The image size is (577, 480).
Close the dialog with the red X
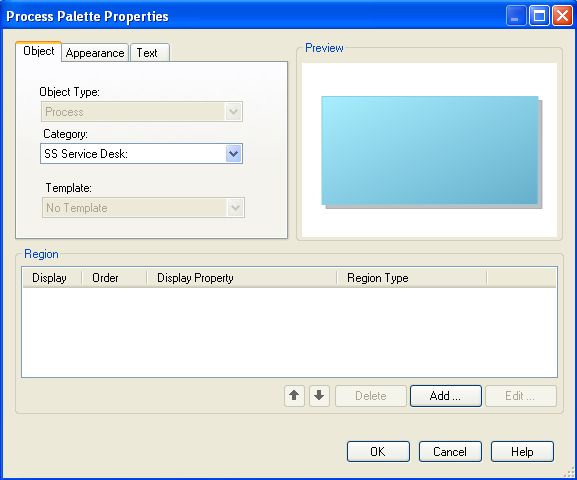tap(562, 16)
